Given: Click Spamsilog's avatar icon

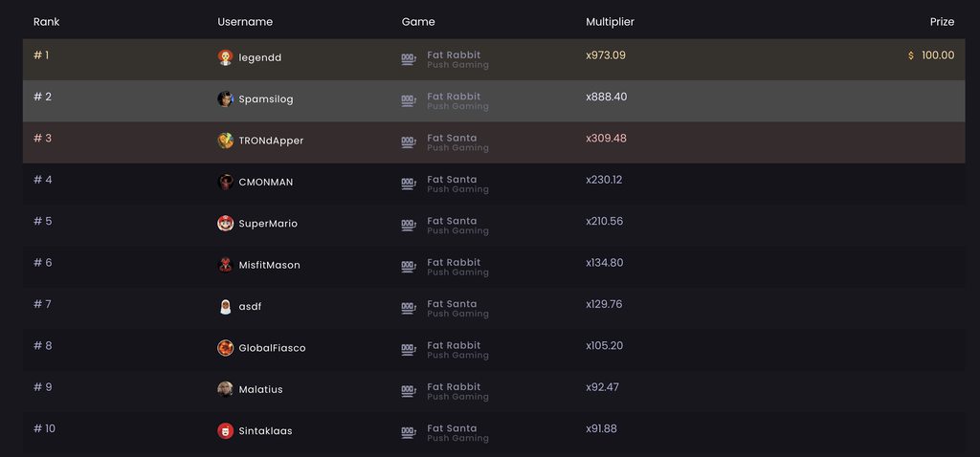Looking at the screenshot, I should tap(225, 99).
